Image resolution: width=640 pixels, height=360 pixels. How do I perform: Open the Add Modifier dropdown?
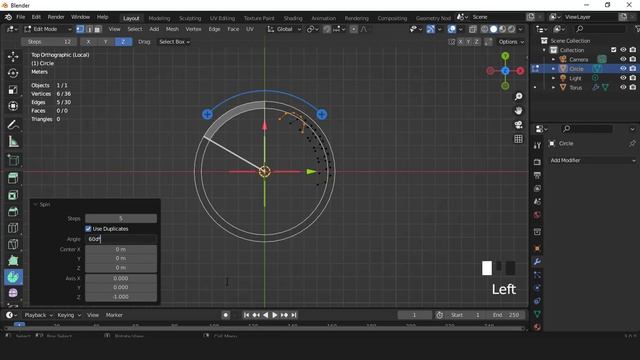coord(593,160)
